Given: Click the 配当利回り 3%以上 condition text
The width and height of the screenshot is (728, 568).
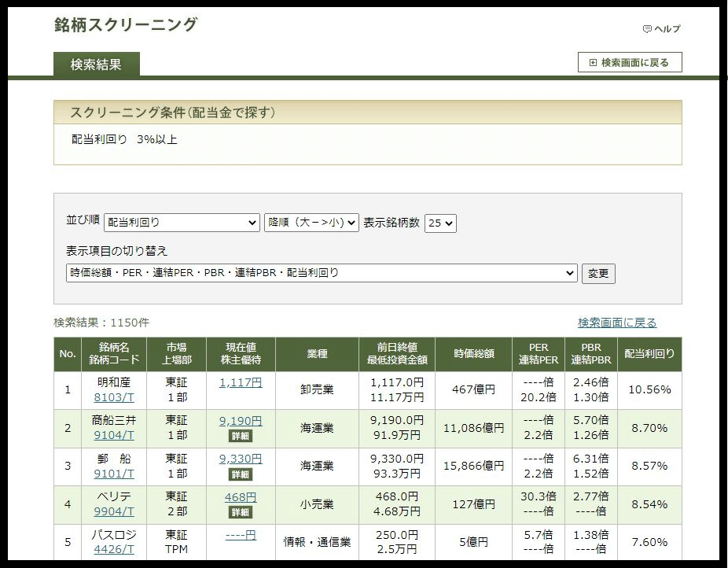Looking at the screenshot, I should click(x=124, y=139).
